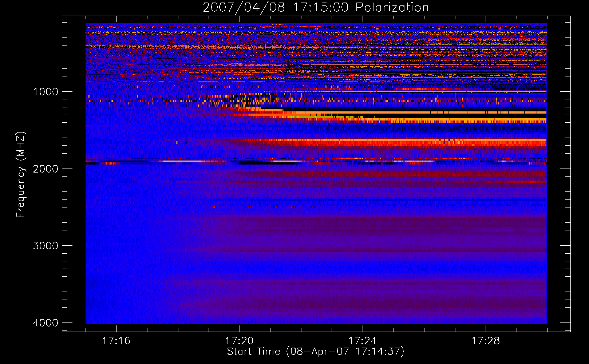Click the 17:16 time tick label

[116, 341]
